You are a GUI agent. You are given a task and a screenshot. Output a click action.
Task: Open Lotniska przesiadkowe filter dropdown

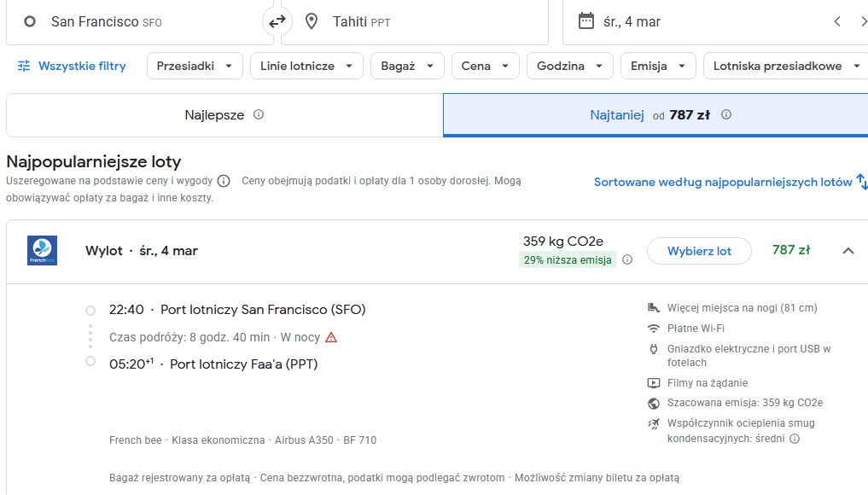click(786, 66)
